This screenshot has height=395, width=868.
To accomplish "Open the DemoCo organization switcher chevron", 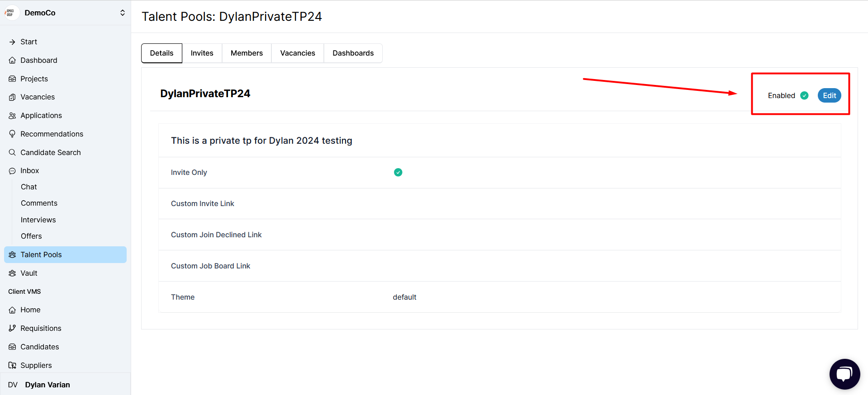I will [x=123, y=13].
